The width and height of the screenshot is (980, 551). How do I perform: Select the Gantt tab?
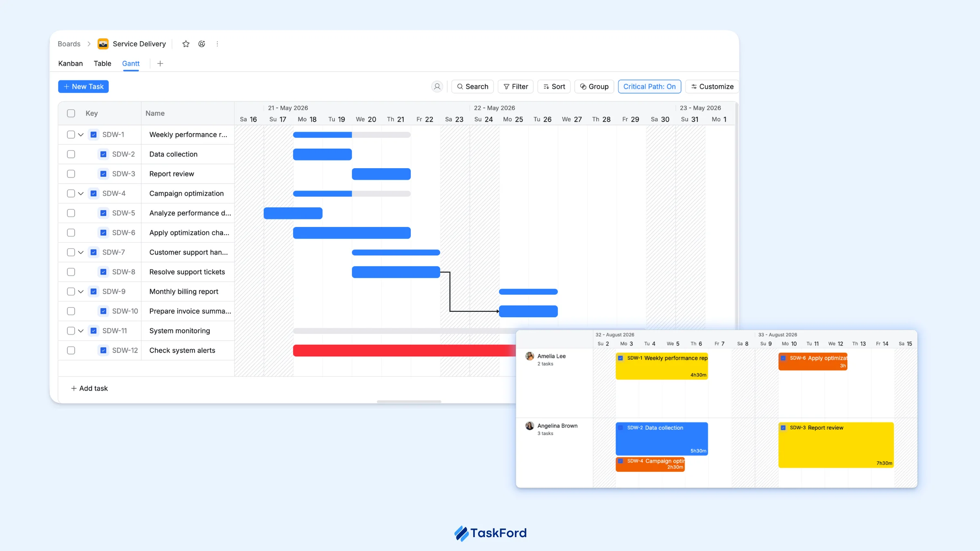point(131,63)
